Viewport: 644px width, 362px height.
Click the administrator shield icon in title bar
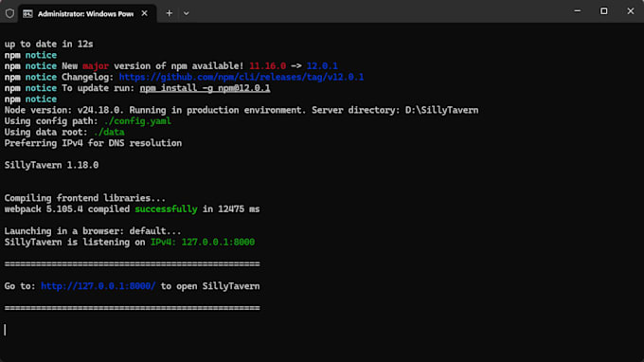9,13
